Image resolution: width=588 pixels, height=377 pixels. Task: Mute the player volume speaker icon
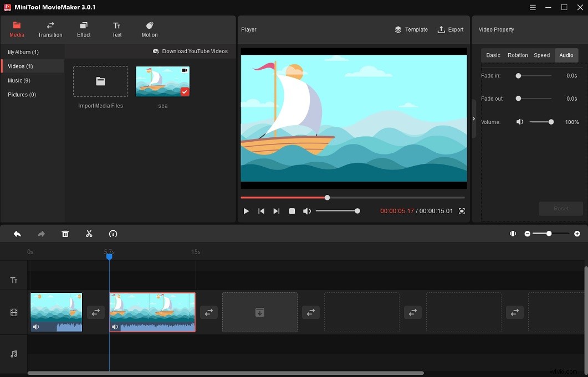tap(307, 211)
